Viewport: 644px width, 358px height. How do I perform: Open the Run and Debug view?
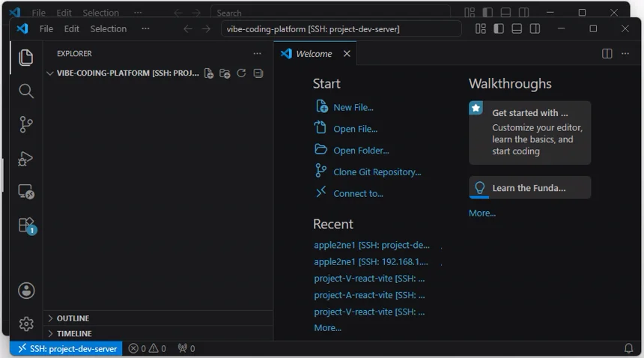pyautogui.click(x=26, y=159)
